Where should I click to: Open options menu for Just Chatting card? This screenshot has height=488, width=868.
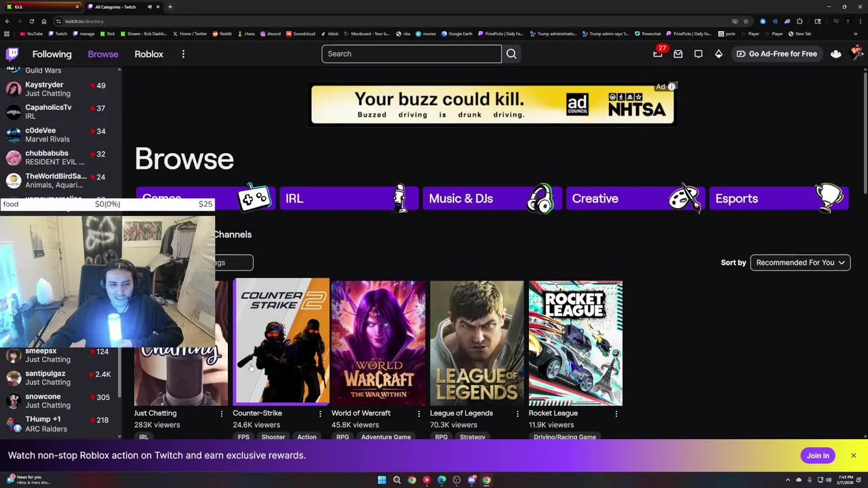(x=221, y=413)
